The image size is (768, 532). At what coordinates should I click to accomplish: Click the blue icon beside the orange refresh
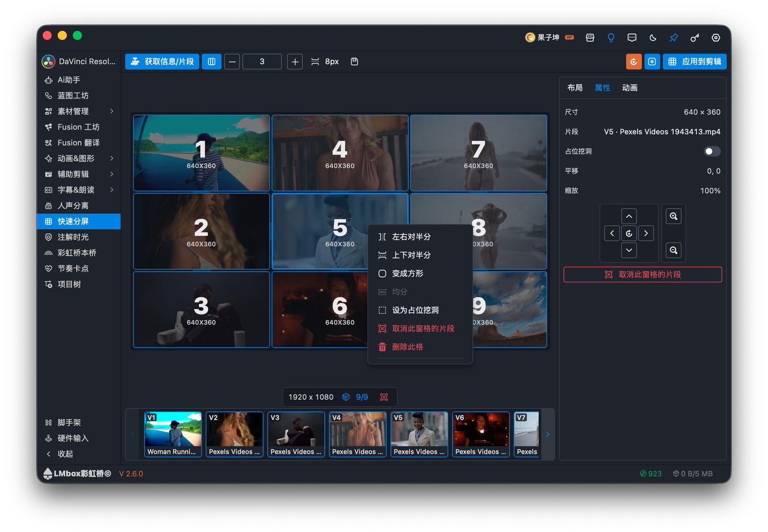[652, 61]
